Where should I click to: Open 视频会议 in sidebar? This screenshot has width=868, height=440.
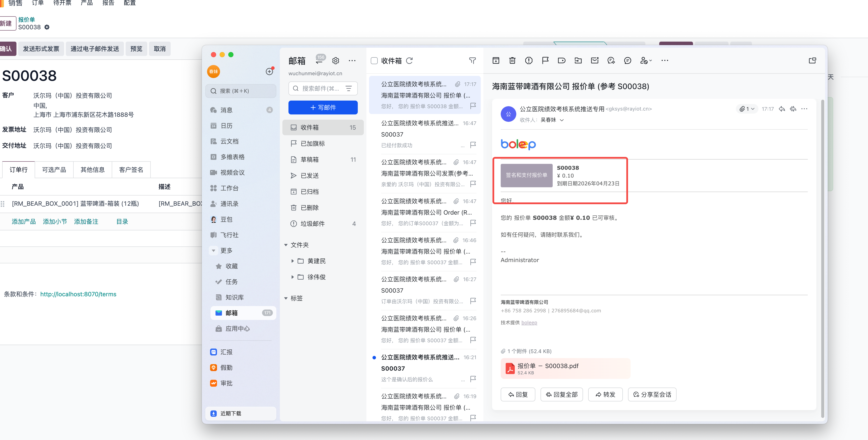point(241,172)
